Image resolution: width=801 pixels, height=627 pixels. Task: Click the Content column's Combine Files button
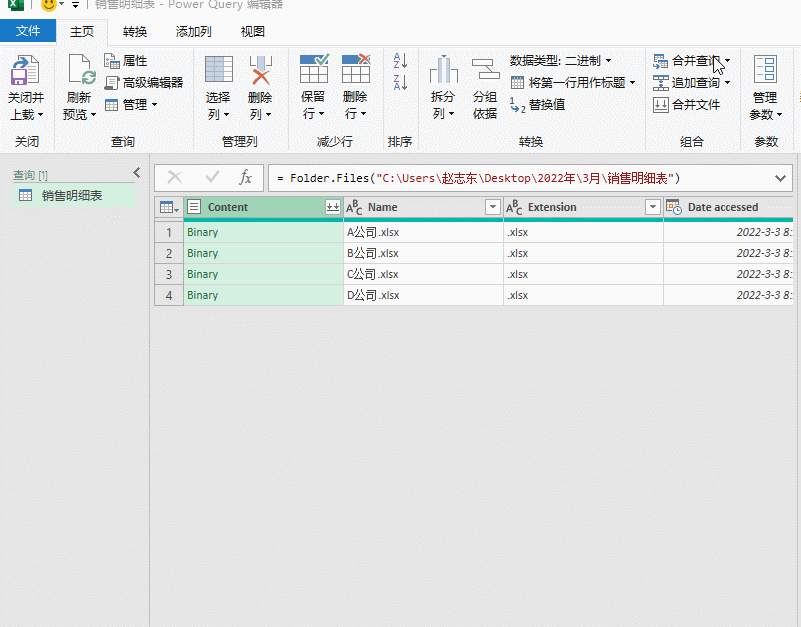pos(333,207)
